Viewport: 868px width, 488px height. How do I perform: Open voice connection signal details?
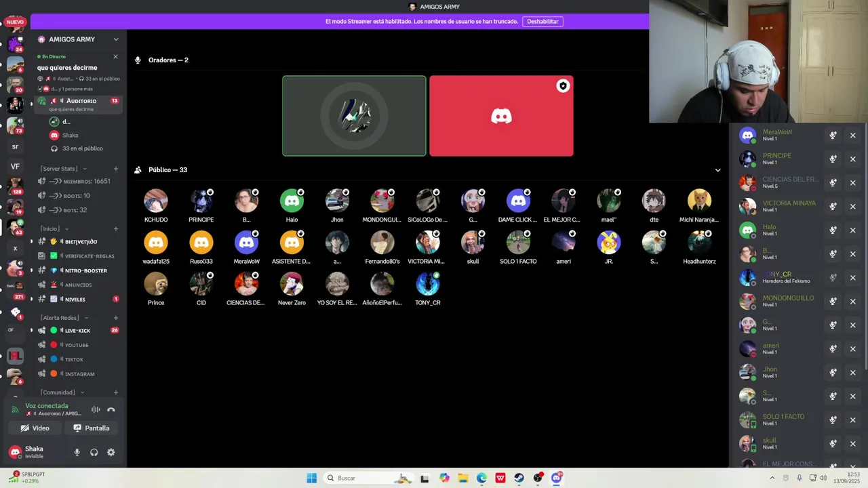tap(15, 409)
